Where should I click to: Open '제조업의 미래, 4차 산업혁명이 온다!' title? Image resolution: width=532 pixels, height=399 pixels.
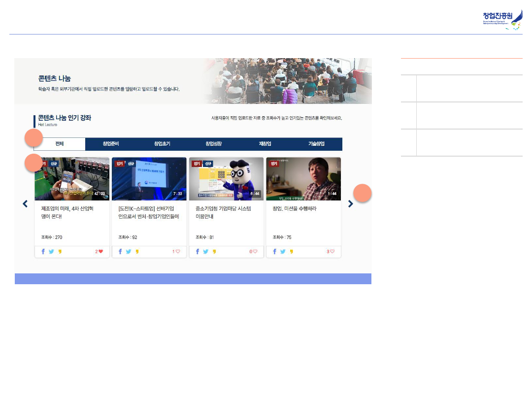(x=67, y=212)
